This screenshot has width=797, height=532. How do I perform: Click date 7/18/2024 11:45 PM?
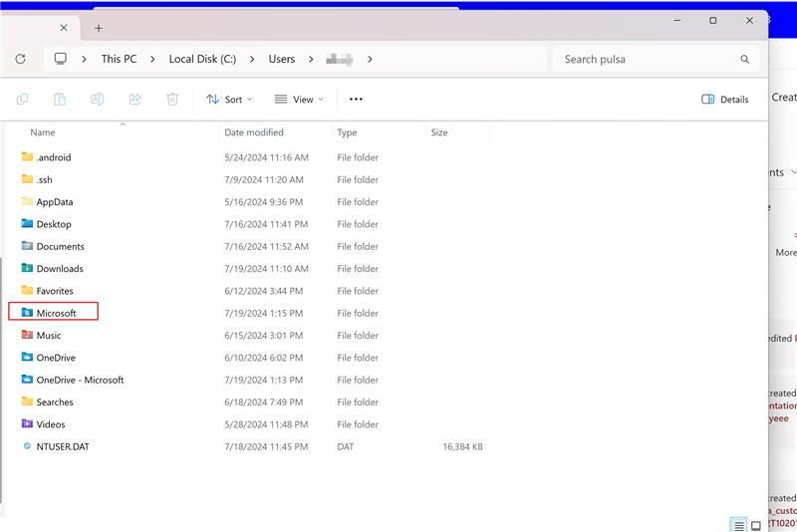click(x=266, y=446)
